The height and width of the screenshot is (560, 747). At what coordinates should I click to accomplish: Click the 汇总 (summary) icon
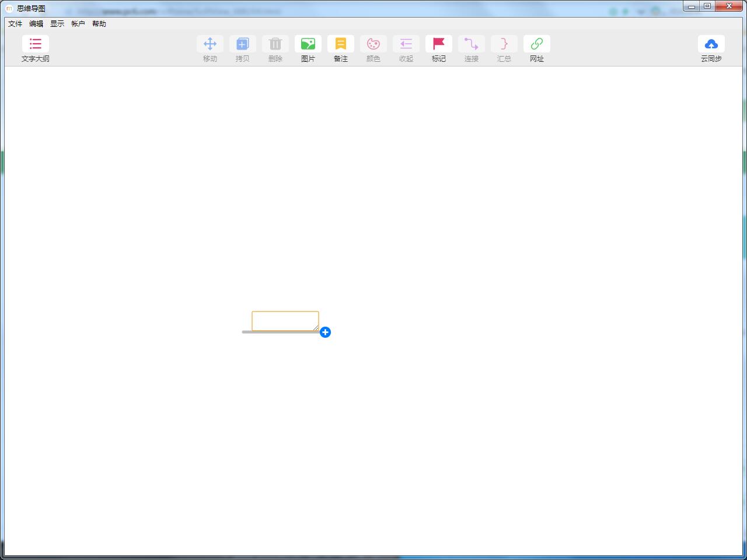504,44
